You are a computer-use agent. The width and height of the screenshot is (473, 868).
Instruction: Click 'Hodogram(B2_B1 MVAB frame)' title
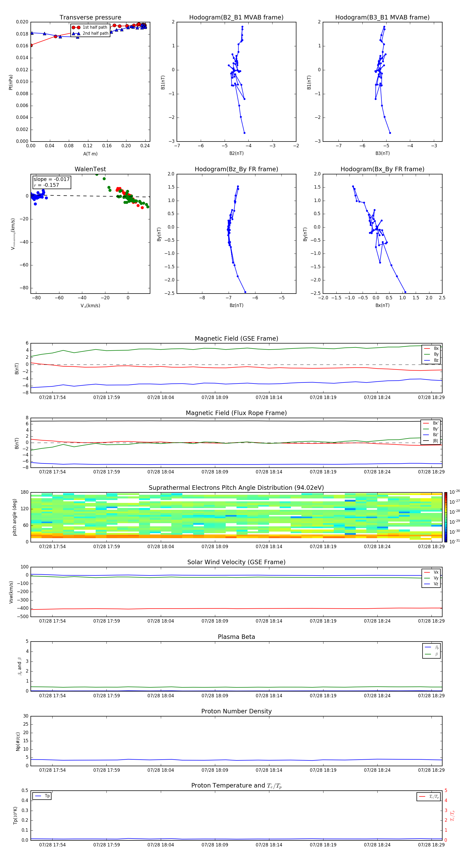pyautogui.click(x=236, y=18)
